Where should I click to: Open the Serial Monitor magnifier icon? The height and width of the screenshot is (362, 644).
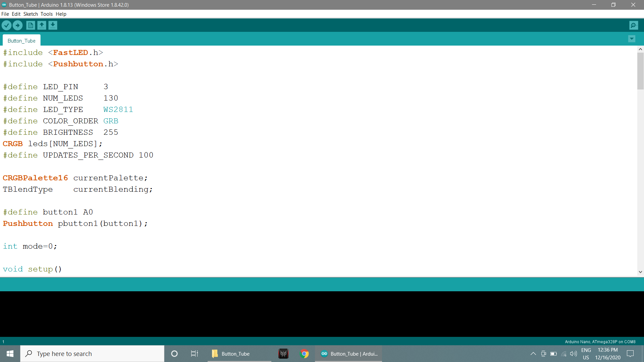point(633,25)
